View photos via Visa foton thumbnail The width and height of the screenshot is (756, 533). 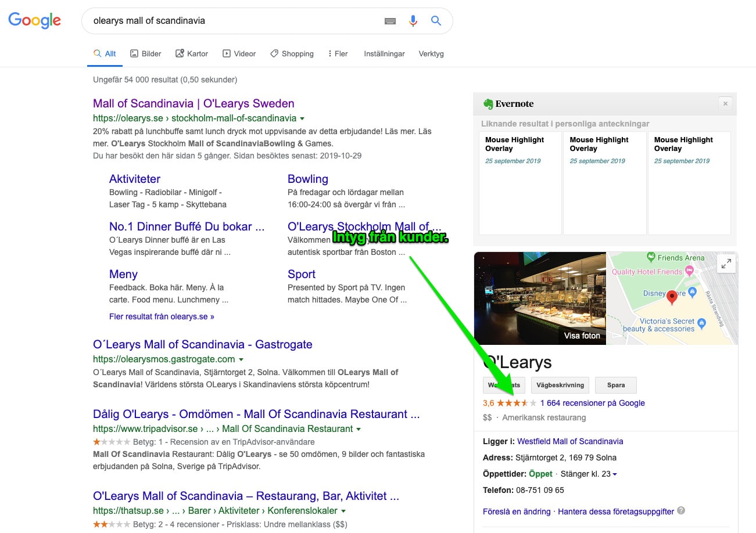[x=540, y=298]
